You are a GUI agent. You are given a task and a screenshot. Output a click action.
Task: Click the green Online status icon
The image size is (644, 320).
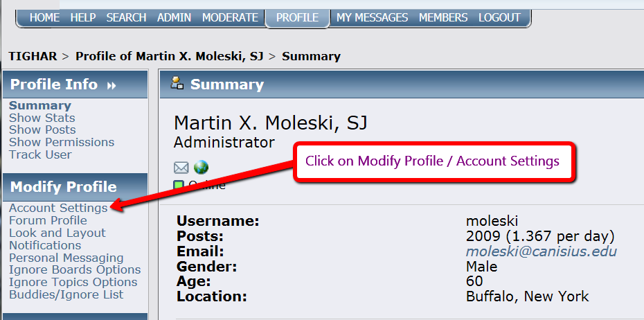pos(179,185)
